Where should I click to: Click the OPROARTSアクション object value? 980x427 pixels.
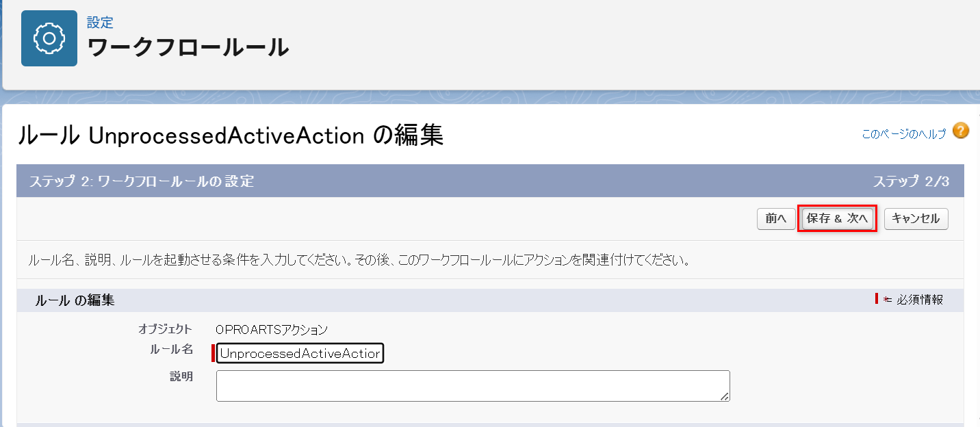pyautogui.click(x=272, y=330)
